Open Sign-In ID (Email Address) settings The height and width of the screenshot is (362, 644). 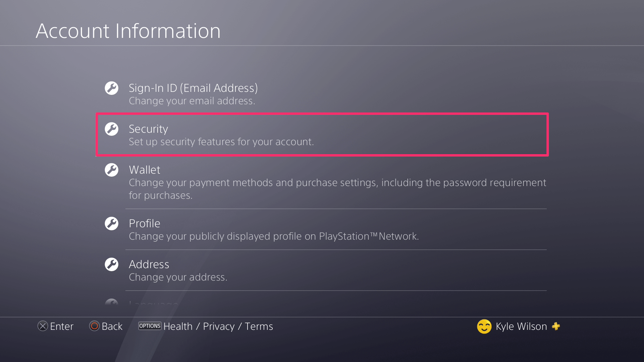coord(193,88)
